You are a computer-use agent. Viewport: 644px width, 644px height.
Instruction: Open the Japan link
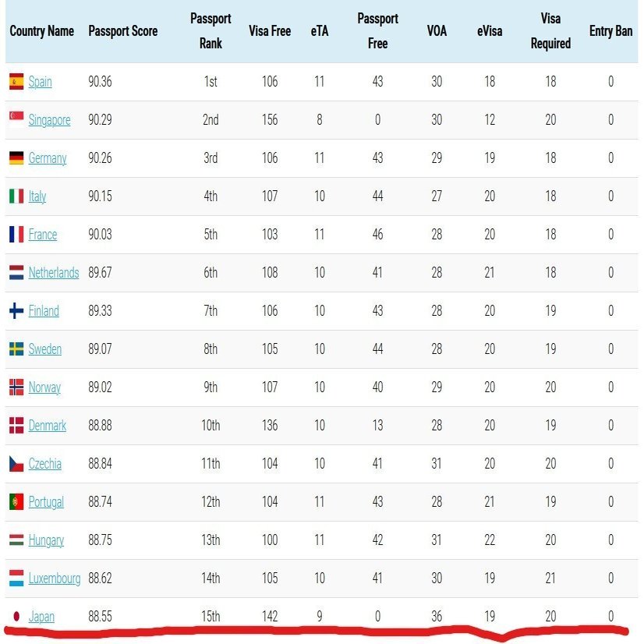41,617
